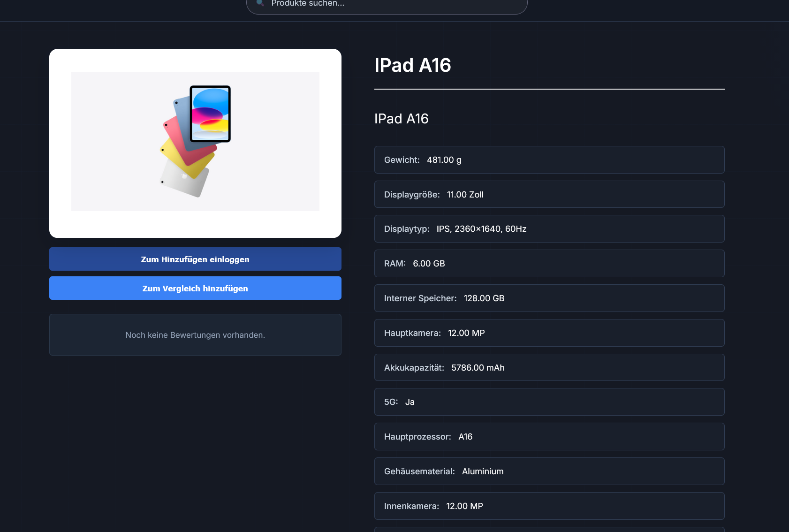Select the '5G: Ja' spec row
This screenshot has width=789, height=532.
click(549, 402)
